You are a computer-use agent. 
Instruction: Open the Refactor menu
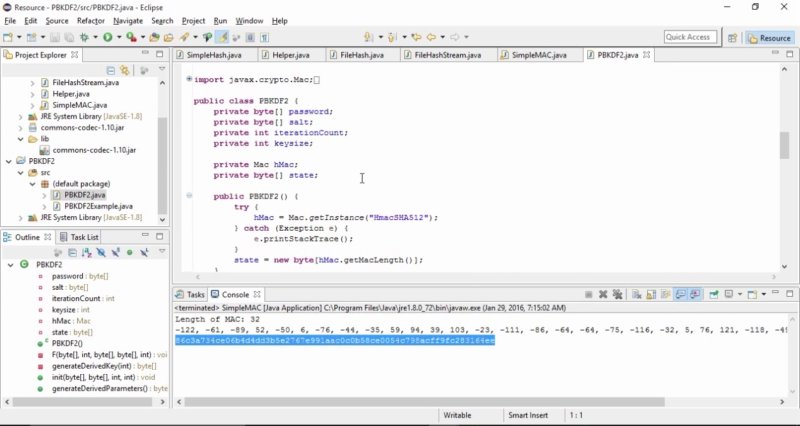(91, 21)
